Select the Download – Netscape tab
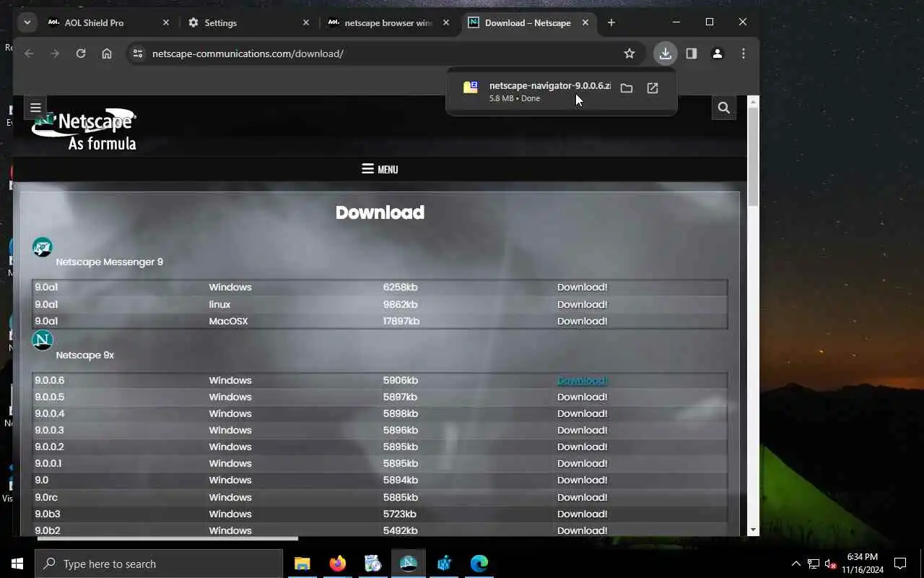924x578 pixels. click(x=528, y=22)
